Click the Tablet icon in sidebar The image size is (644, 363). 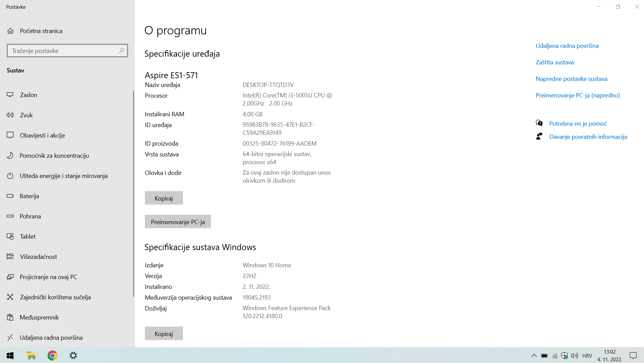point(10,237)
